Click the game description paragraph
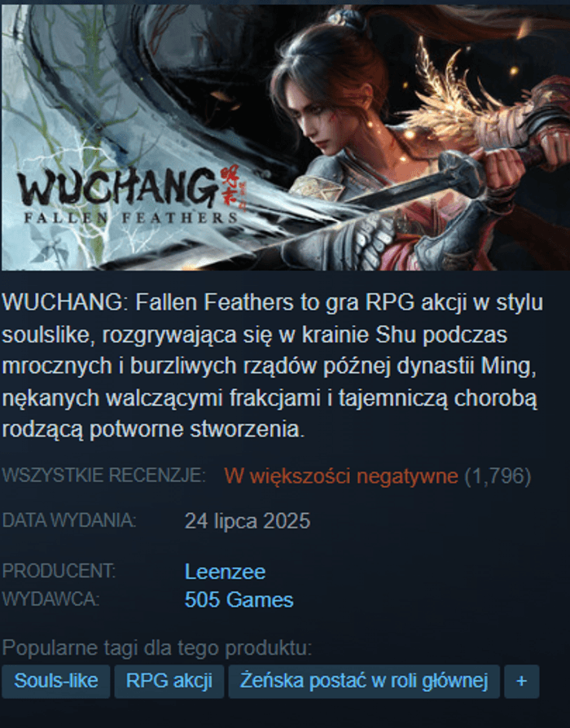This screenshot has height=728, width=570. coord(273,366)
